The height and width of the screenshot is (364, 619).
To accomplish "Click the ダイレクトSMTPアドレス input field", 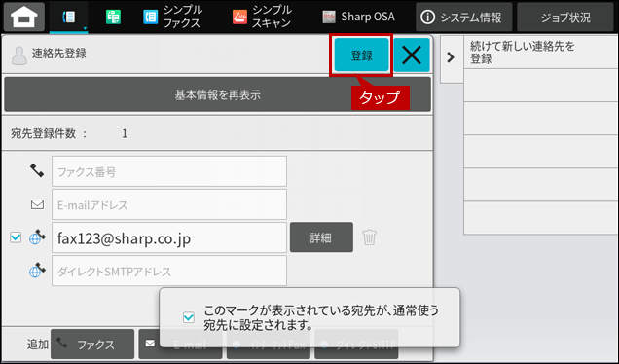I will pos(169,271).
